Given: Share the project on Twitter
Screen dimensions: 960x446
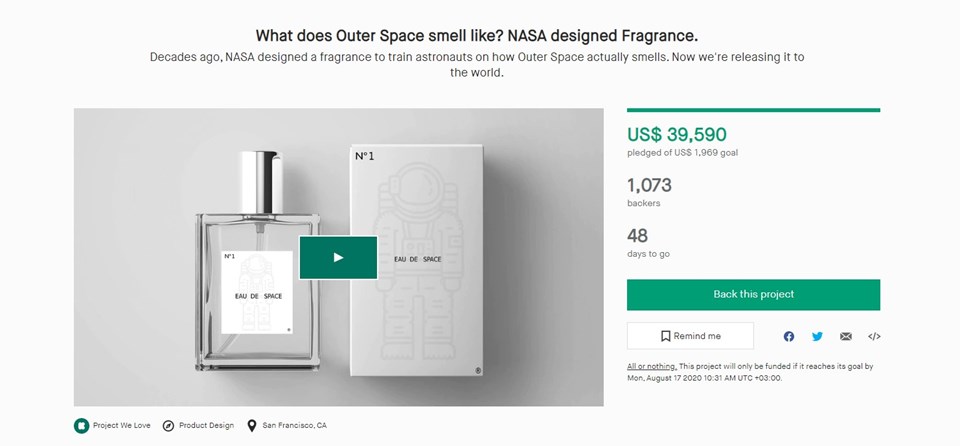Looking at the screenshot, I should 817,336.
